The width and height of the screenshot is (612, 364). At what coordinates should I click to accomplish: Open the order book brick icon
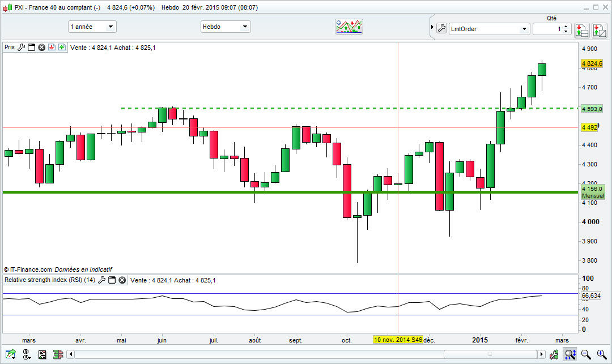[x=58, y=354]
